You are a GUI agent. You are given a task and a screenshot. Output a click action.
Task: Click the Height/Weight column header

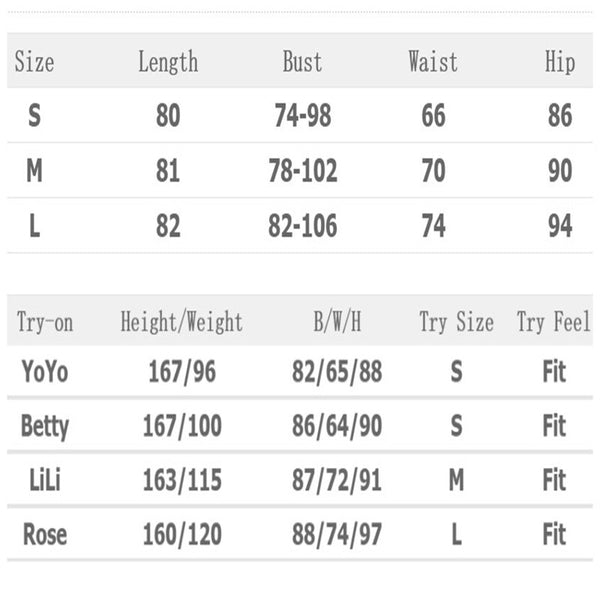181,322
